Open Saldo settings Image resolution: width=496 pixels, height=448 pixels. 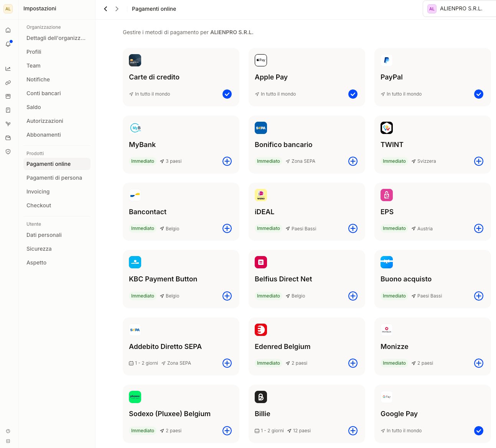(x=57, y=107)
